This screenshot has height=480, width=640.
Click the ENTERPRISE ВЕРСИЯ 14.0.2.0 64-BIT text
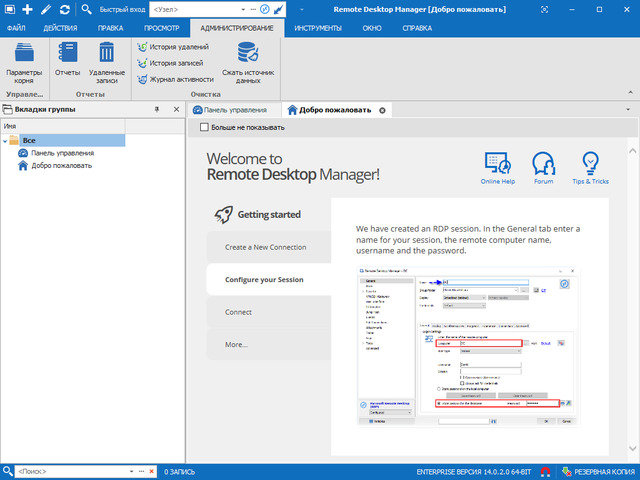pos(474,472)
